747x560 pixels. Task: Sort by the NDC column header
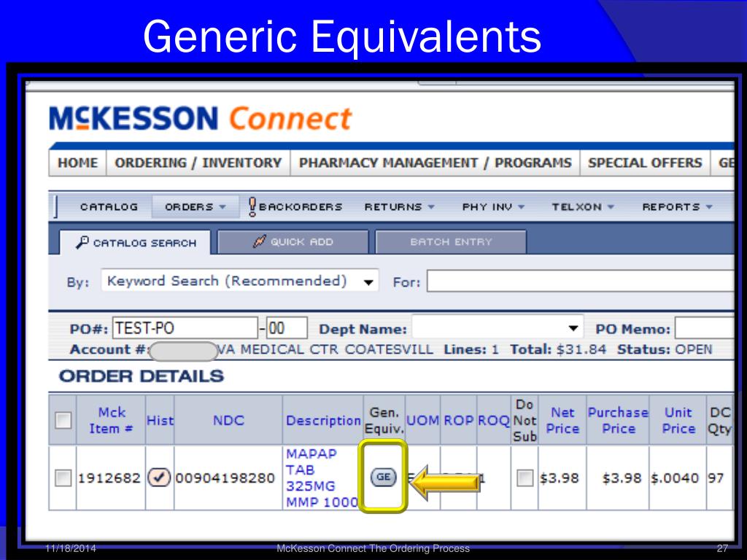tap(228, 420)
